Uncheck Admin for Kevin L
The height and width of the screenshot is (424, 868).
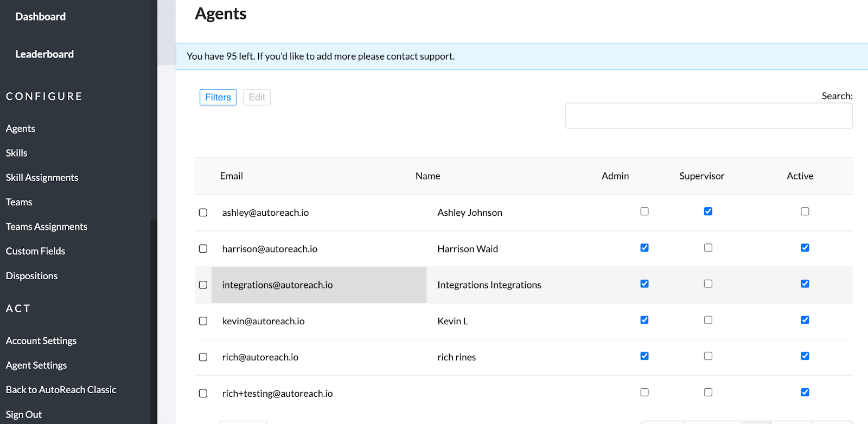644,320
